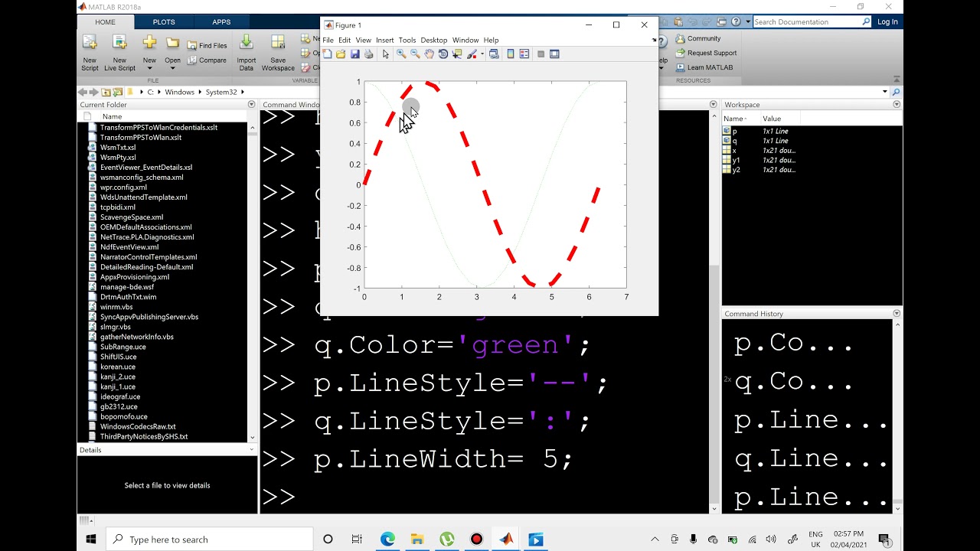Open the New dropdown in the toolstrip
980x551 pixels.
(149, 68)
